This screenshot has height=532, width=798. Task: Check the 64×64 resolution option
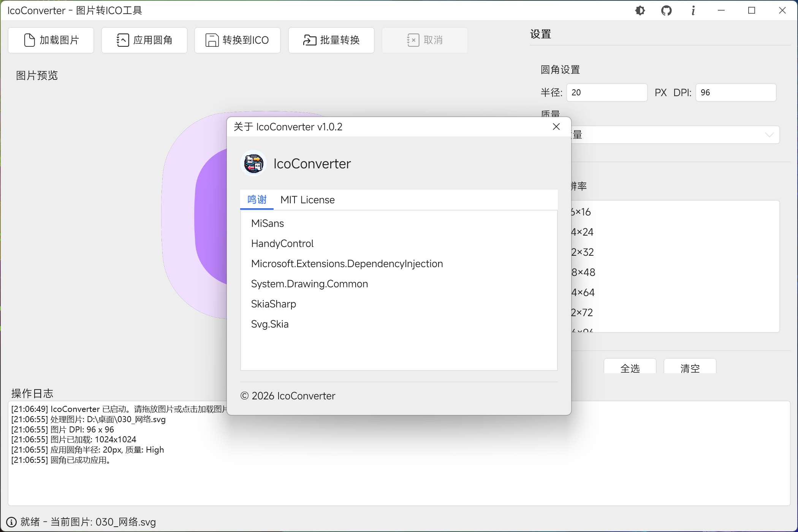click(x=583, y=292)
